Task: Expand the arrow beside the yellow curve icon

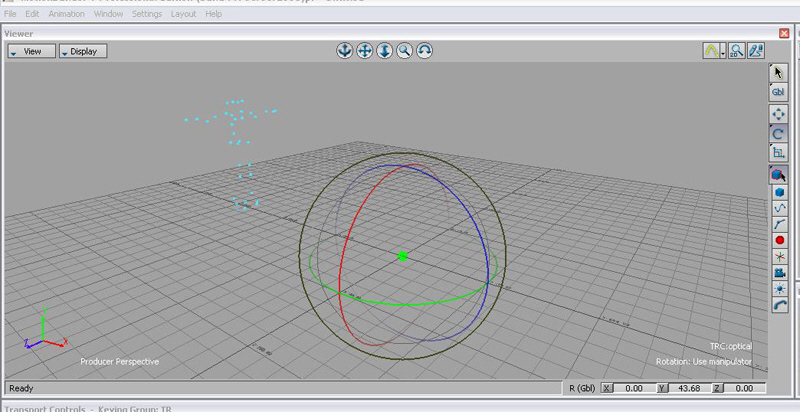Action: coord(722,51)
